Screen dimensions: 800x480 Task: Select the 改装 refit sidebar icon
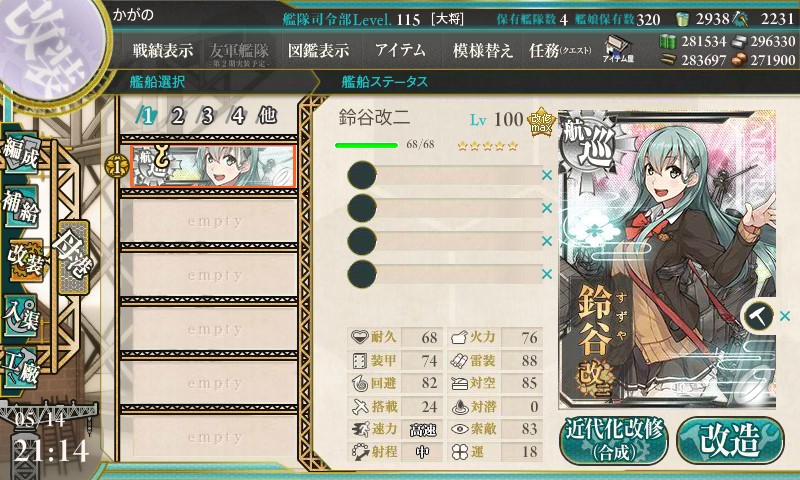point(24,260)
